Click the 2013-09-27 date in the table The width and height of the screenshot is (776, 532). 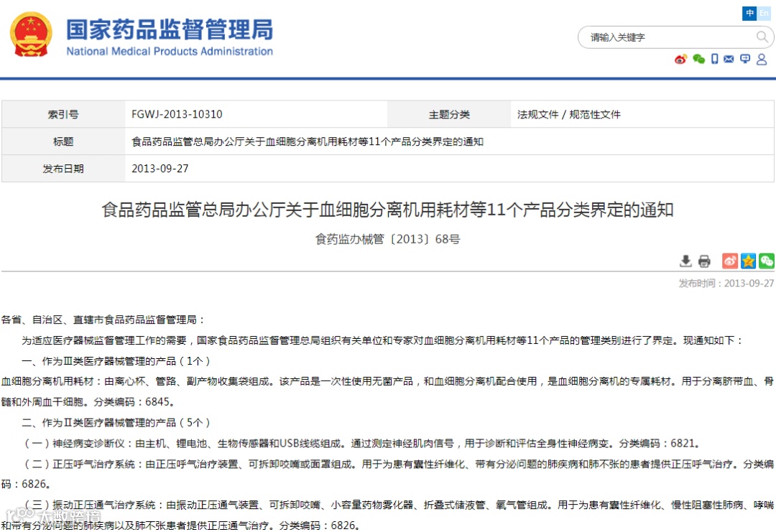(x=160, y=169)
